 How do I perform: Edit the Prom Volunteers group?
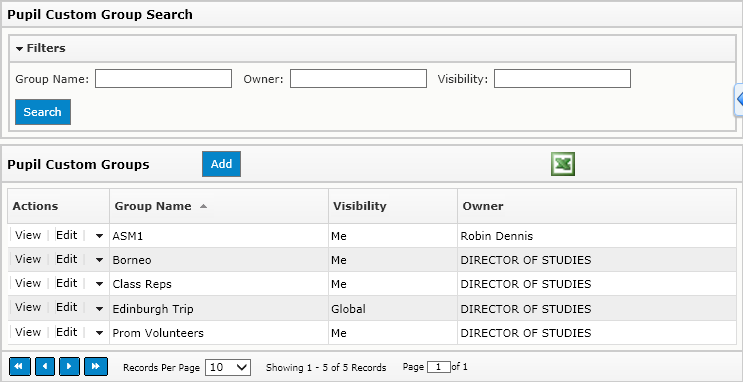(x=66, y=333)
